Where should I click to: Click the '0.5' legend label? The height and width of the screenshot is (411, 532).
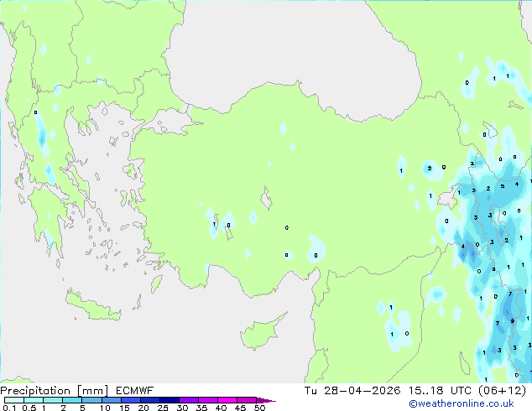29,408
